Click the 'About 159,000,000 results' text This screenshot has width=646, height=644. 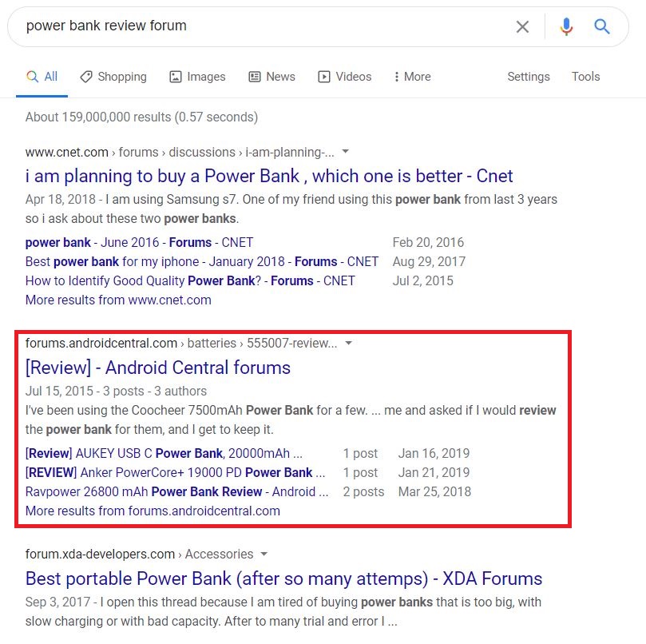click(x=141, y=117)
